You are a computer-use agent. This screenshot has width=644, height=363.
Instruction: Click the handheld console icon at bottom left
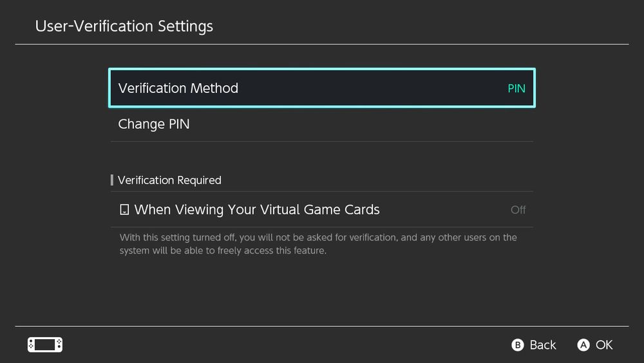click(45, 344)
